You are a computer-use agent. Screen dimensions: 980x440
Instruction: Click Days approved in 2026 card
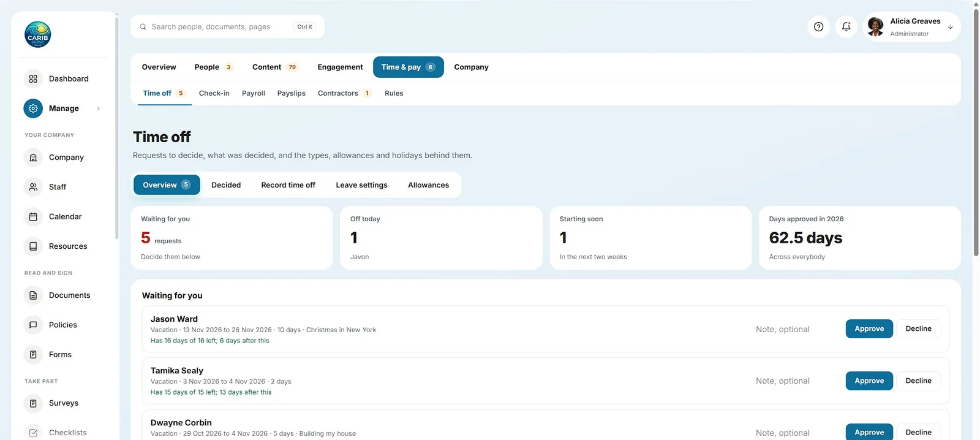pos(860,238)
